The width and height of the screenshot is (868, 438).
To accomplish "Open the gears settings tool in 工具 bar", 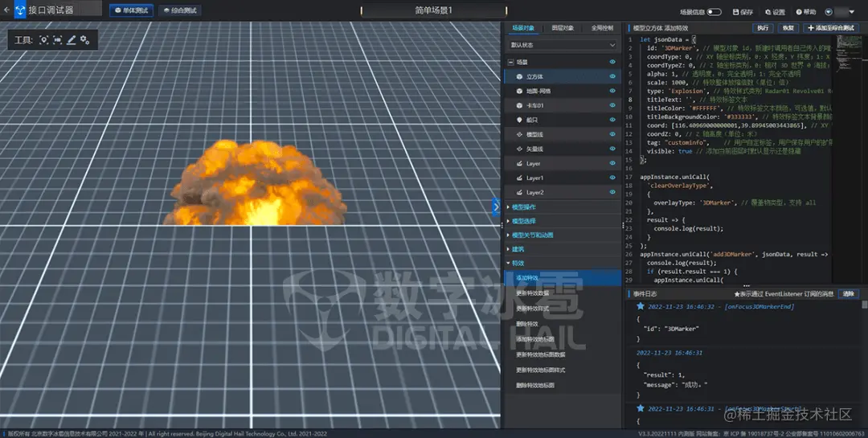I will coord(84,40).
